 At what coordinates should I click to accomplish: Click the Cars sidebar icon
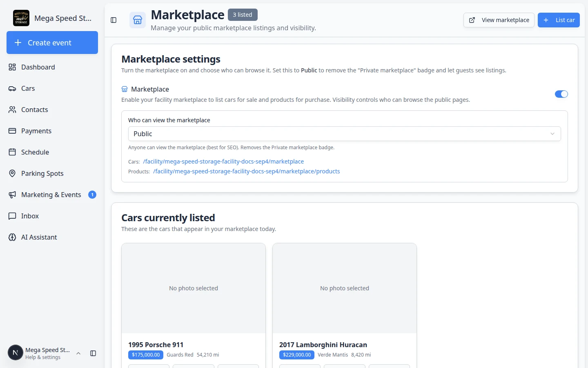pos(12,88)
